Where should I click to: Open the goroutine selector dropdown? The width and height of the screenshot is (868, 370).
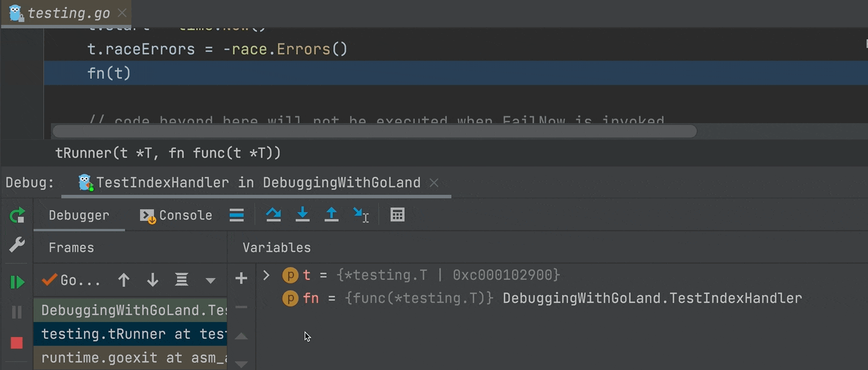71,280
